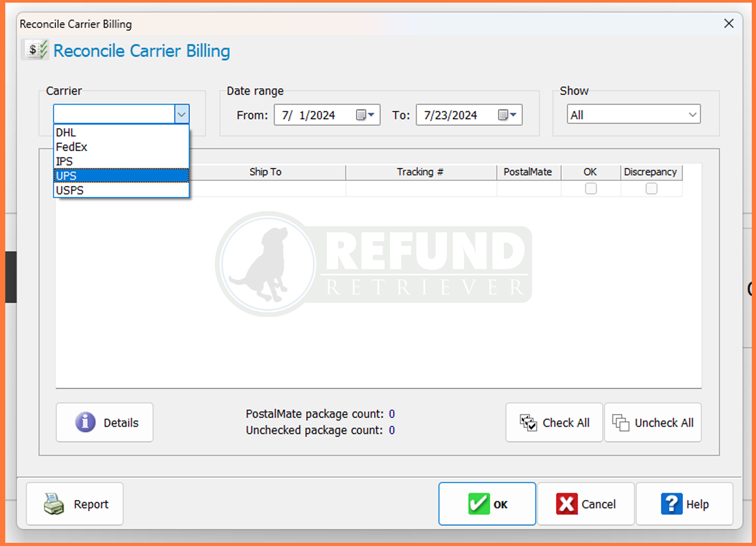Choose DHL from the carrier list
756x546 pixels.
[121, 132]
